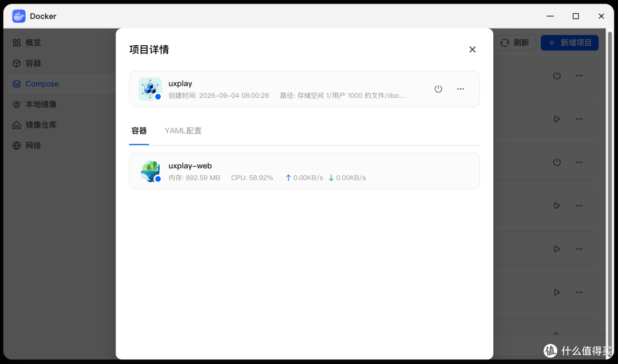Go to 本地镜像 in the sidebar
The height and width of the screenshot is (364, 618).
[x=41, y=104]
